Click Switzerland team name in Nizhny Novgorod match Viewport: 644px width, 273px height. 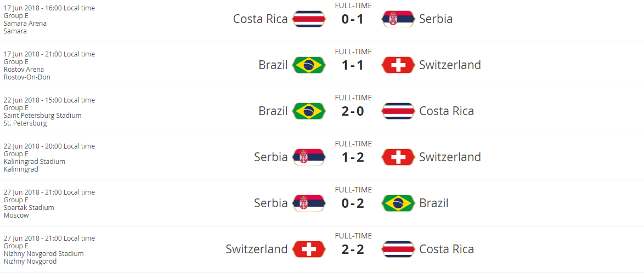pyautogui.click(x=256, y=249)
